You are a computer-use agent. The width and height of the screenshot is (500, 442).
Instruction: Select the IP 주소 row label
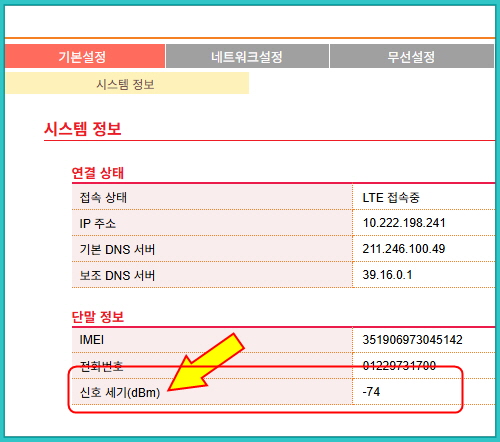tap(97, 223)
